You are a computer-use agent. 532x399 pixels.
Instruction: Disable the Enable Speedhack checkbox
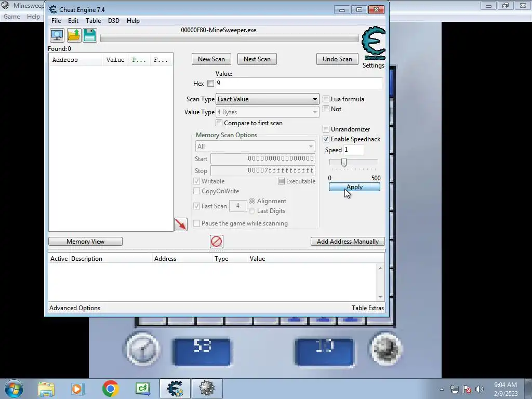pyautogui.click(x=326, y=139)
